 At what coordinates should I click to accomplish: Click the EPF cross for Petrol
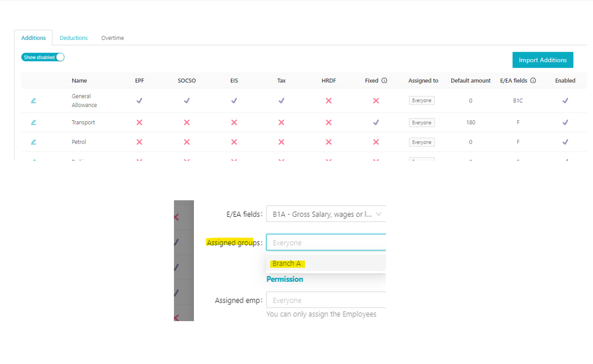[x=139, y=142]
